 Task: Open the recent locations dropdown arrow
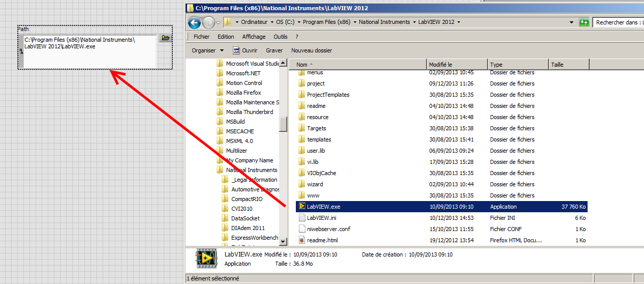pyautogui.click(x=218, y=22)
